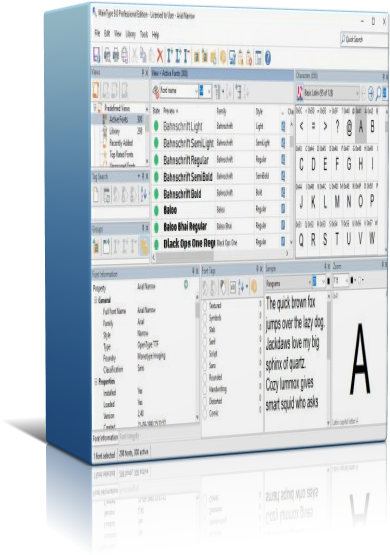Check the Script tag checkbox

[205, 354]
